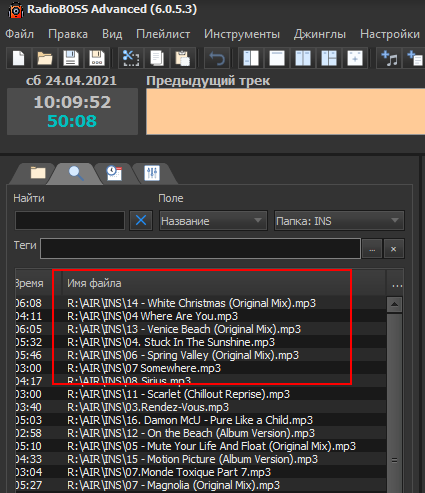Open the Джинглы menu
Viewport: 425px width, 493px height.
coord(320,34)
